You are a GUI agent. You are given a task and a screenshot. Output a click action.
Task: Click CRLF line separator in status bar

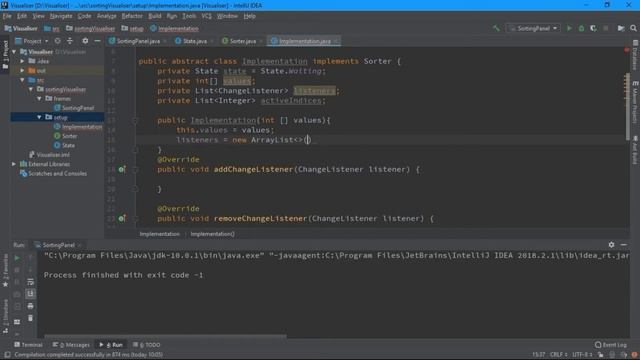tap(558, 355)
